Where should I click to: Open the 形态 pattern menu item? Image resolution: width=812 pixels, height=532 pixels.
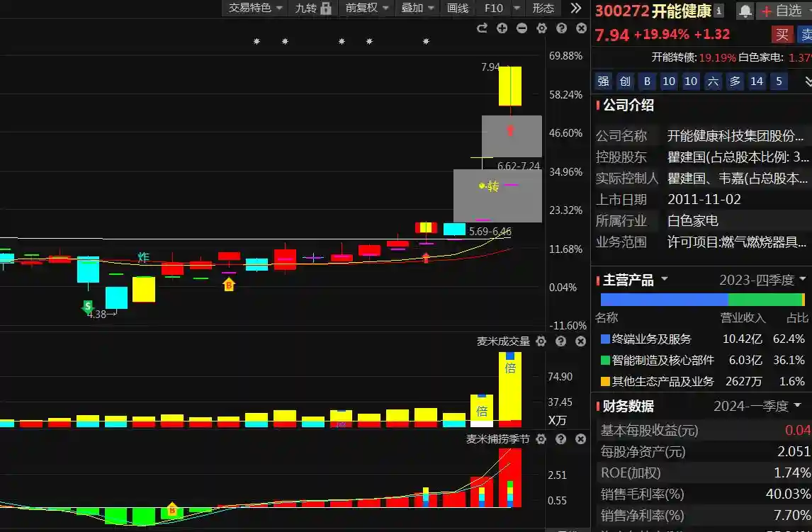tap(543, 8)
